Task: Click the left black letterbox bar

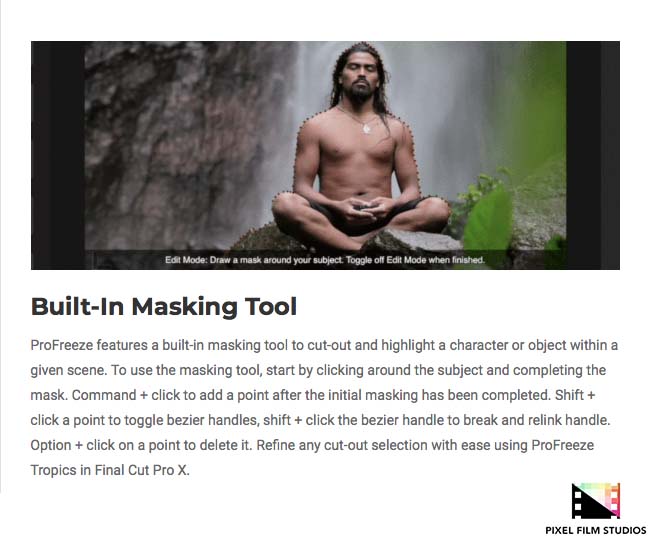Action: click(x=58, y=155)
